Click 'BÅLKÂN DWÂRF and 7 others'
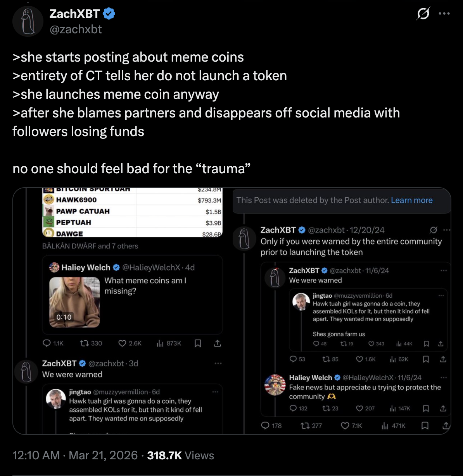The width and height of the screenshot is (463, 476). pos(90,246)
